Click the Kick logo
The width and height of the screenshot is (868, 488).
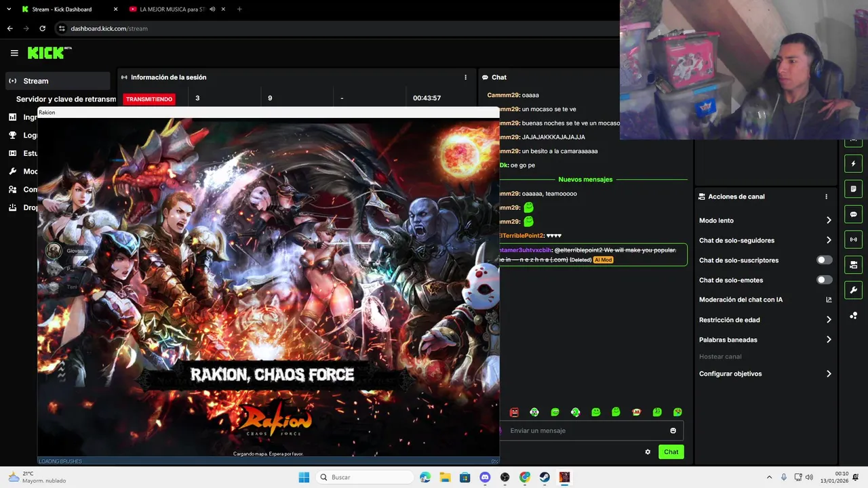[50, 53]
